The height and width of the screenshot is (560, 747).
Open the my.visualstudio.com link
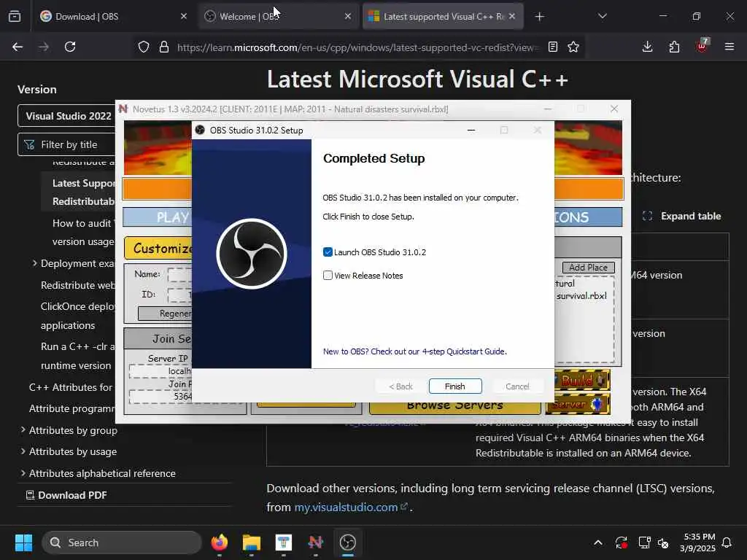point(351,507)
